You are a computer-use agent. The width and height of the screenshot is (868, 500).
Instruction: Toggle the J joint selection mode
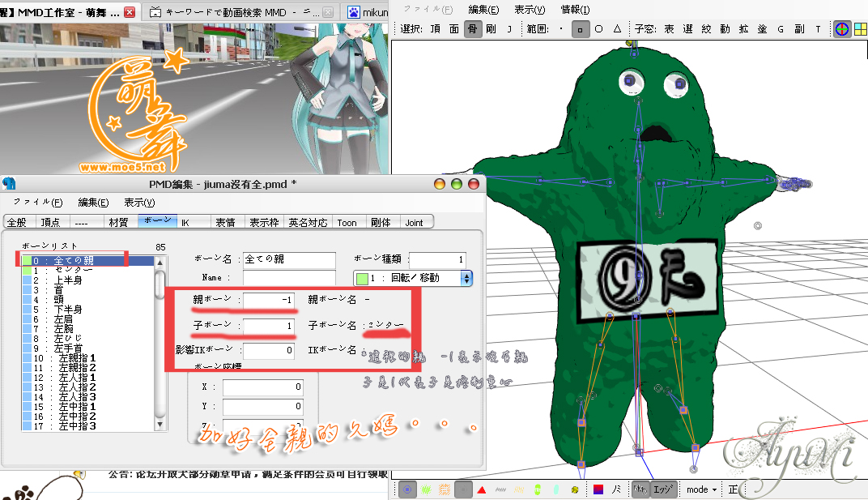pyautogui.click(x=509, y=29)
